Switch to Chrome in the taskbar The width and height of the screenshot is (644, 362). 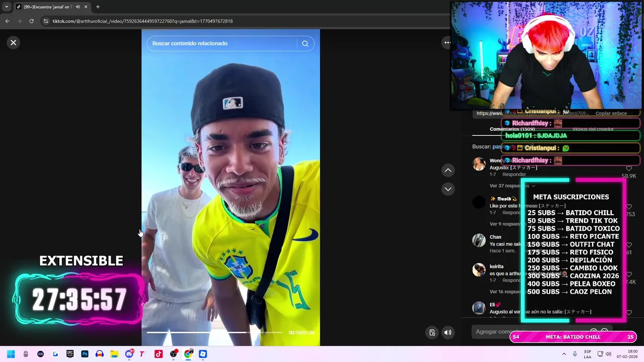[x=188, y=354]
